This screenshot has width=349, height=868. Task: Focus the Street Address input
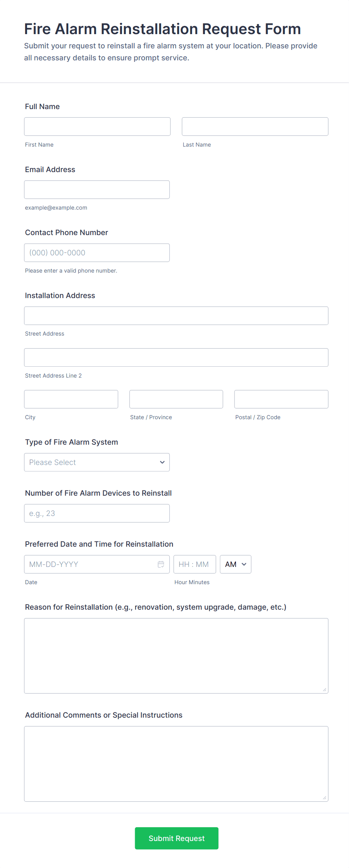(x=176, y=316)
